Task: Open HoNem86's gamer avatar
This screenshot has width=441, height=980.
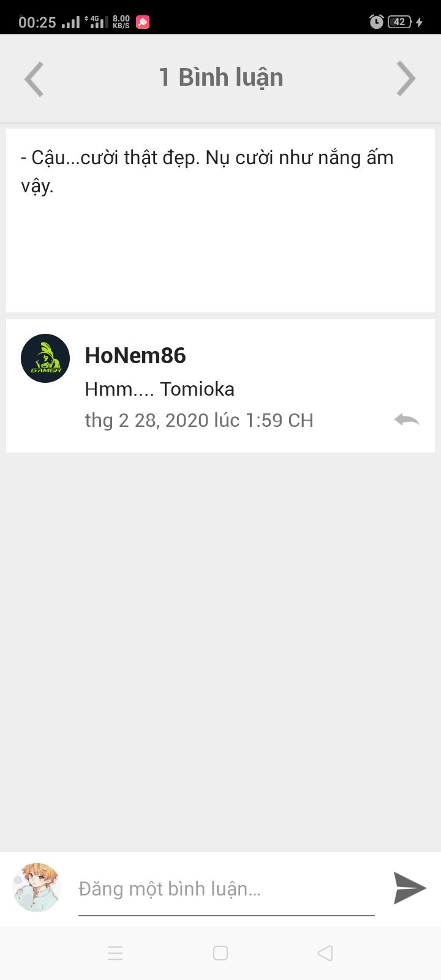Action: click(45, 358)
